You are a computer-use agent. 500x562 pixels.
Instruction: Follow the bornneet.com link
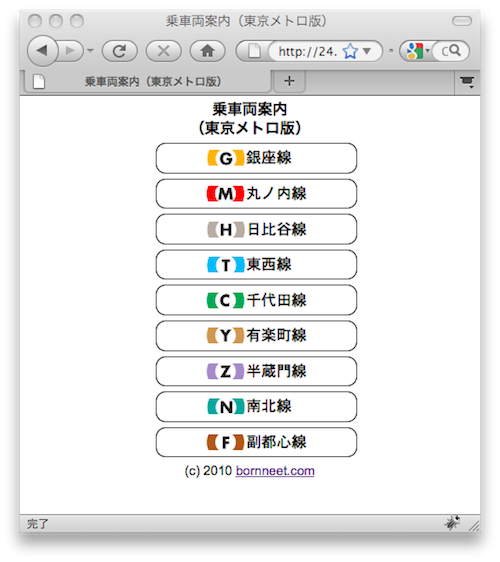(275, 471)
